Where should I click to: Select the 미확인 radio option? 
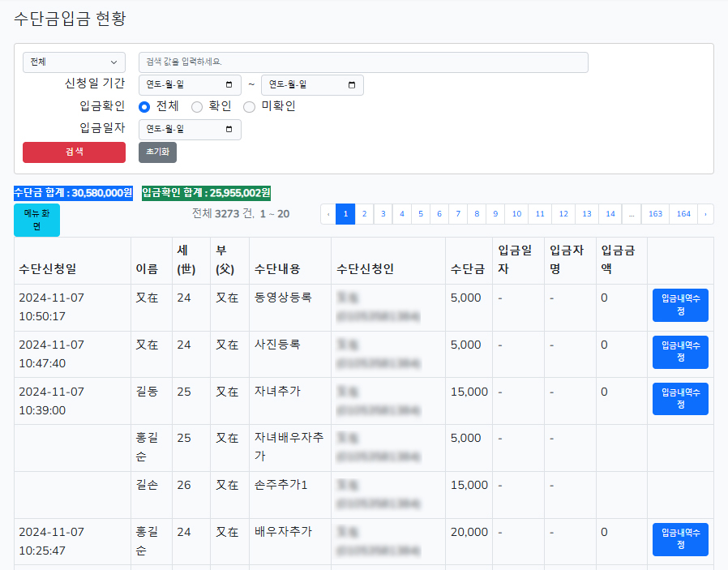click(x=250, y=107)
